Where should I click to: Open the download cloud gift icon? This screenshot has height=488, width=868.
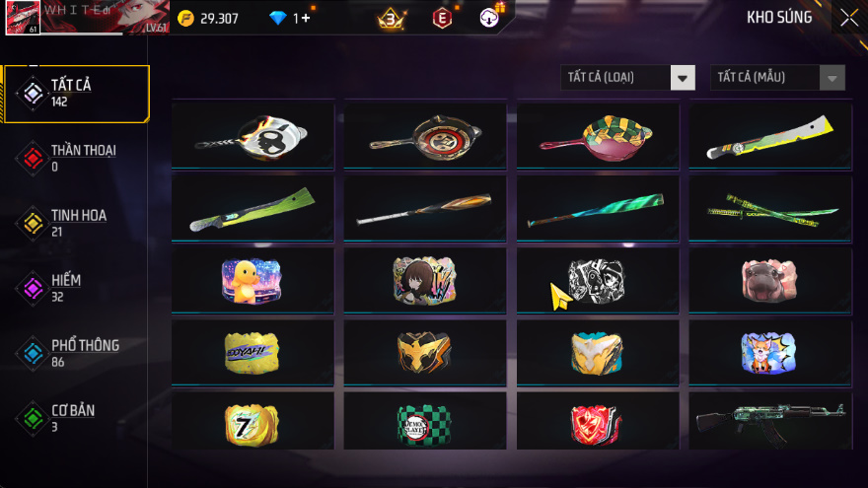(489, 19)
